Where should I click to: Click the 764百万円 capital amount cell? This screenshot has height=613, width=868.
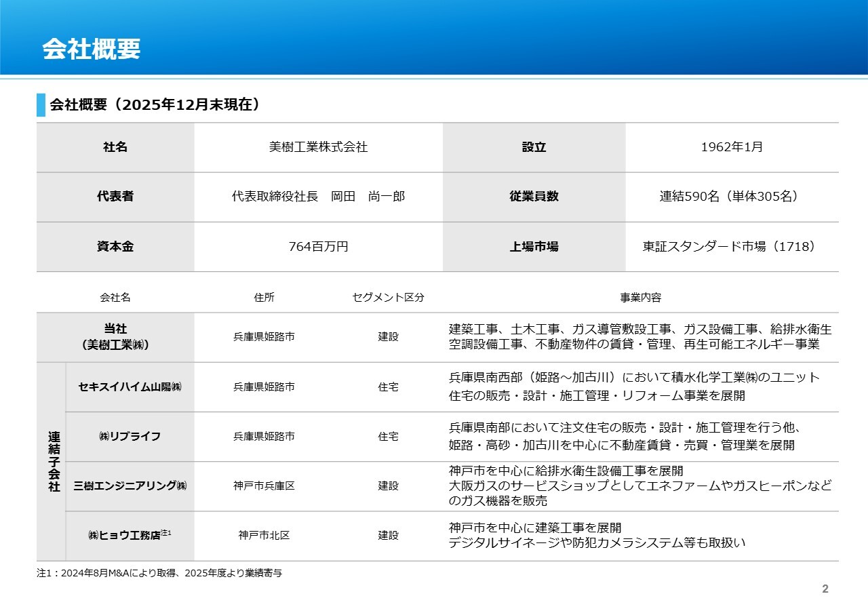(317, 247)
